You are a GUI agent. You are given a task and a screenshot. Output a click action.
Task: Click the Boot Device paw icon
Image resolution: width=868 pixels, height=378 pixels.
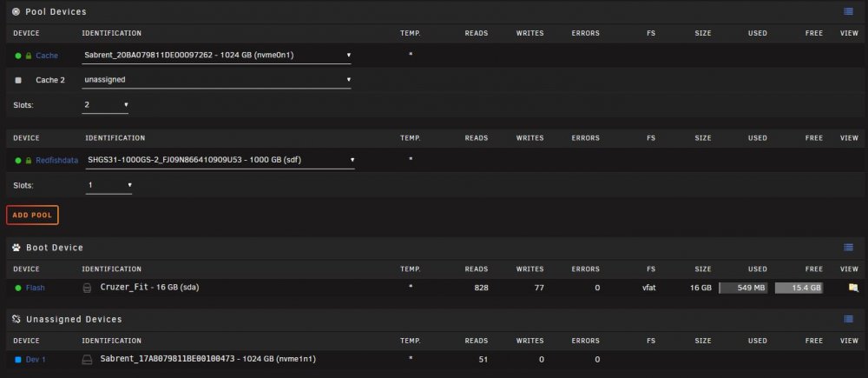(x=16, y=247)
